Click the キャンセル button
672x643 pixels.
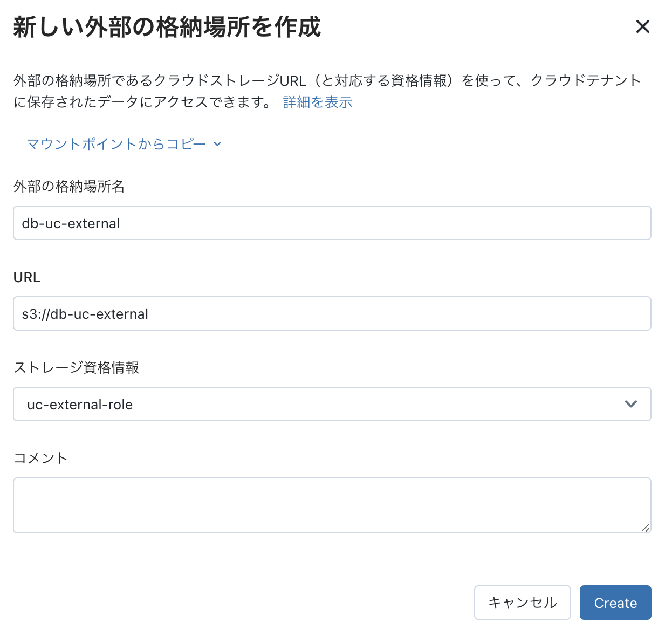522,603
